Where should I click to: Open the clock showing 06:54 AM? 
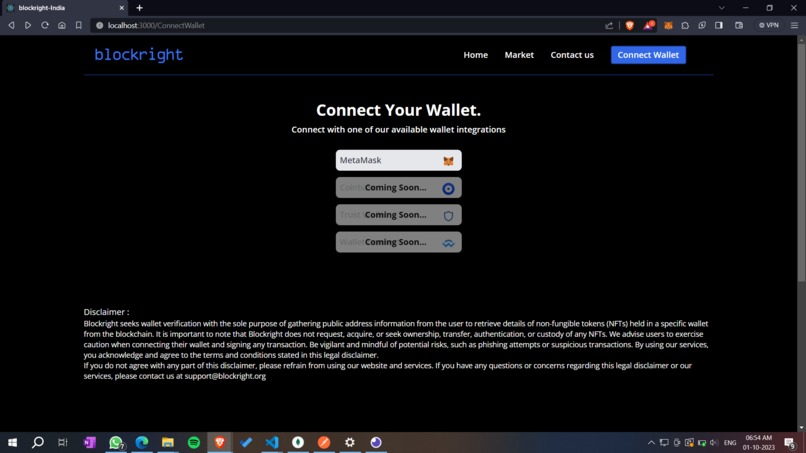pyautogui.click(x=759, y=442)
